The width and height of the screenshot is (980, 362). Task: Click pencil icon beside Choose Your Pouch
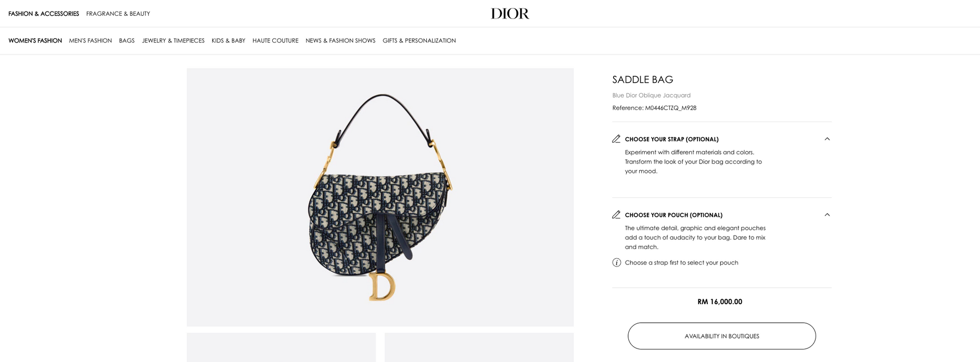click(x=616, y=215)
